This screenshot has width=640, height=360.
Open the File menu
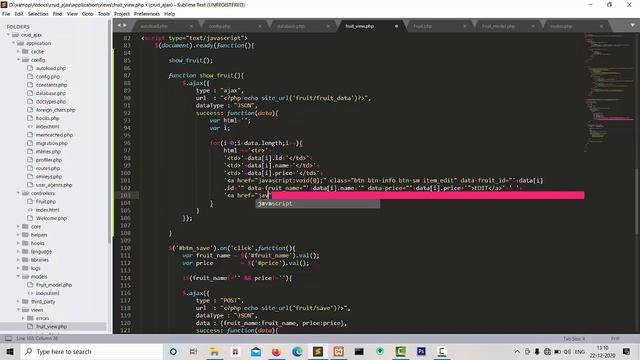click(6, 14)
